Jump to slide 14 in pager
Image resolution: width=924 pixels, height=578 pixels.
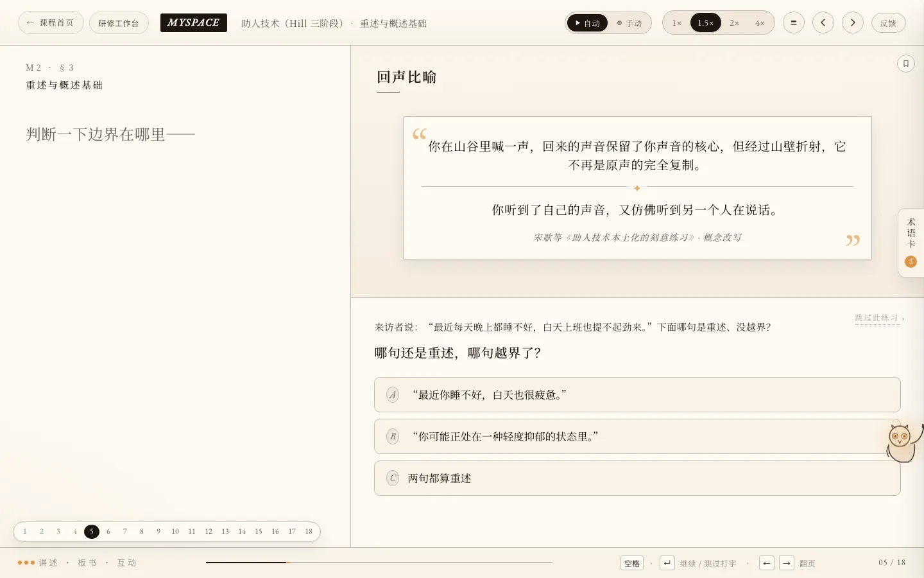(242, 531)
